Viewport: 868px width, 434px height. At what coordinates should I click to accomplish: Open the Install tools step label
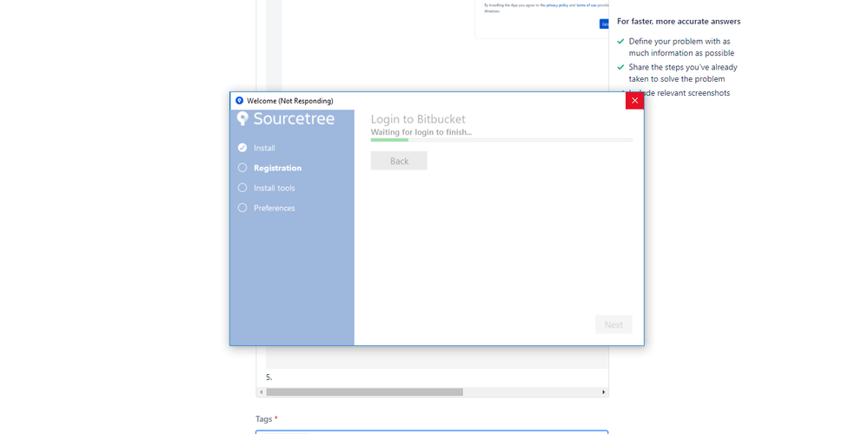274,188
